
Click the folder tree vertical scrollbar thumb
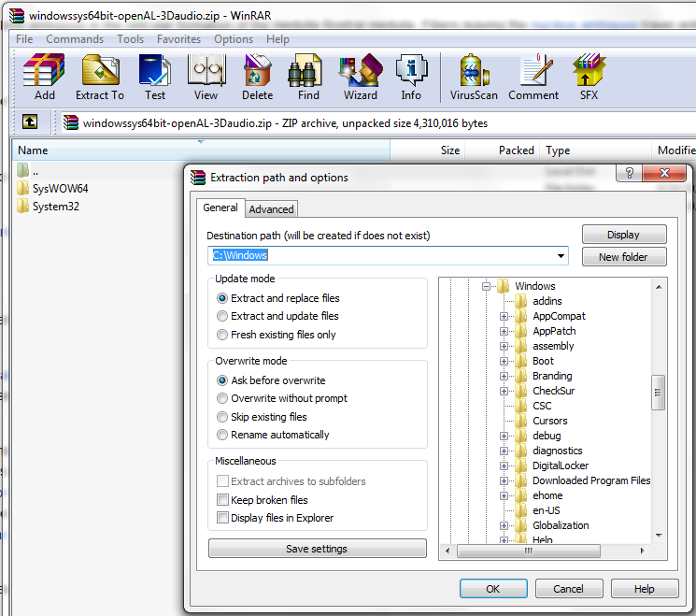click(658, 393)
